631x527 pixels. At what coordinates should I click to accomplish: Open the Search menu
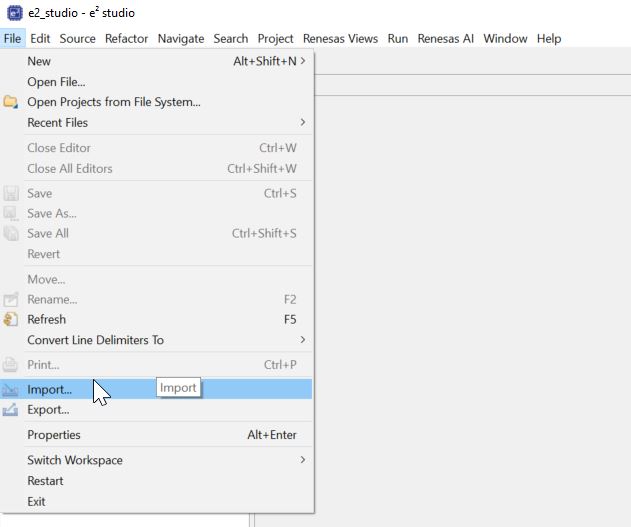pos(231,39)
